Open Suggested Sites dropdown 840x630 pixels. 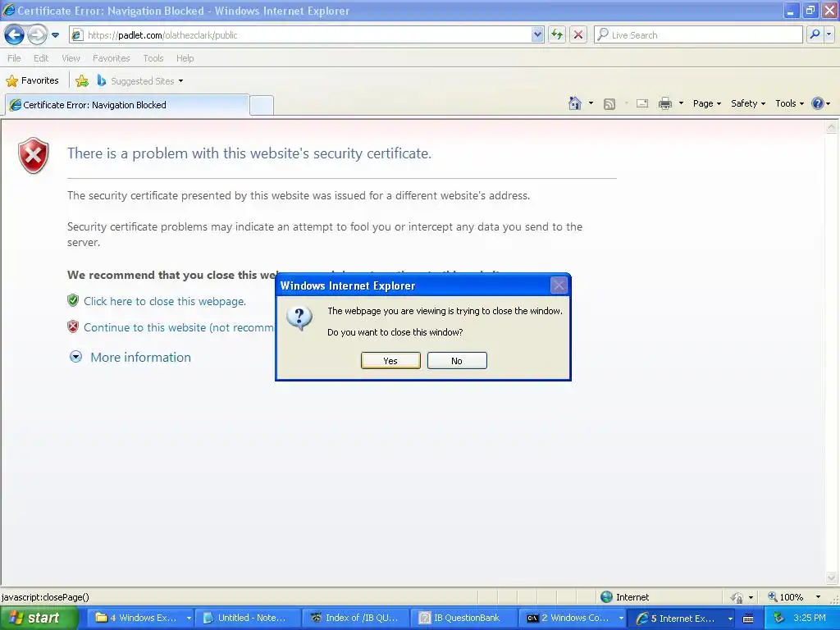click(x=140, y=81)
